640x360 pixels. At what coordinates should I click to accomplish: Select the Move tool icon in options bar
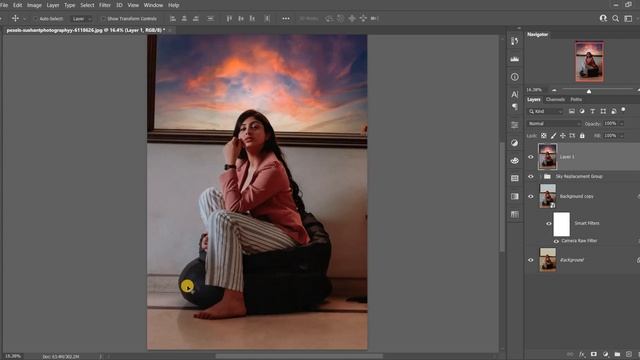(15, 18)
